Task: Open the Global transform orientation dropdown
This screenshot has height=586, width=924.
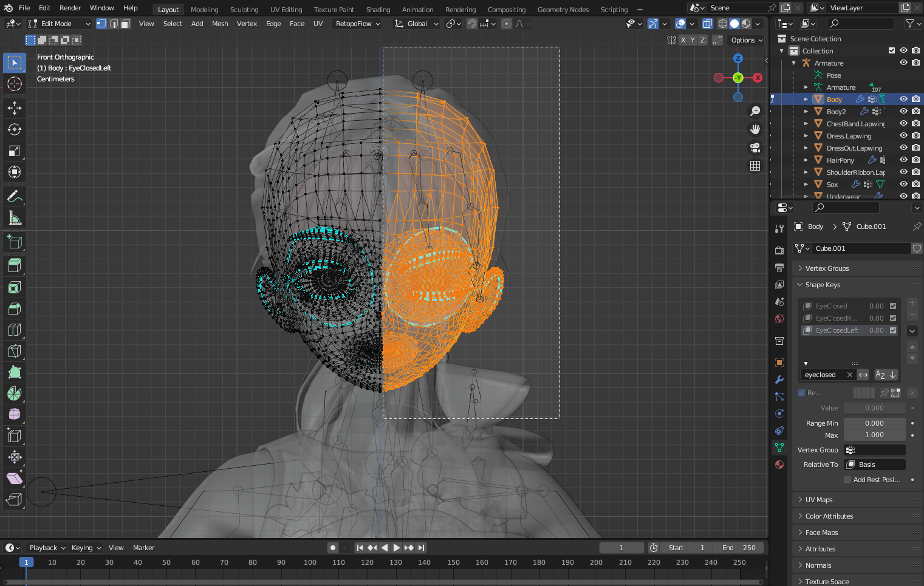Action: tap(417, 24)
